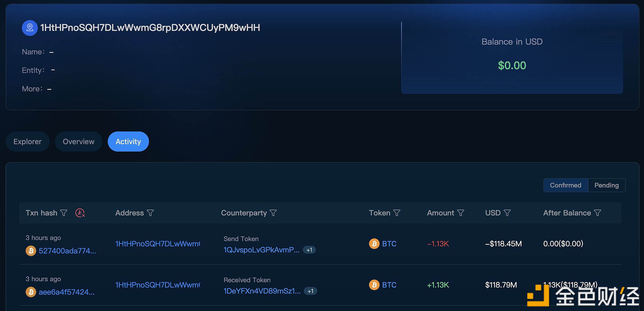Open the USD column filter icon
The height and width of the screenshot is (311, 644).
pyautogui.click(x=507, y=213)
